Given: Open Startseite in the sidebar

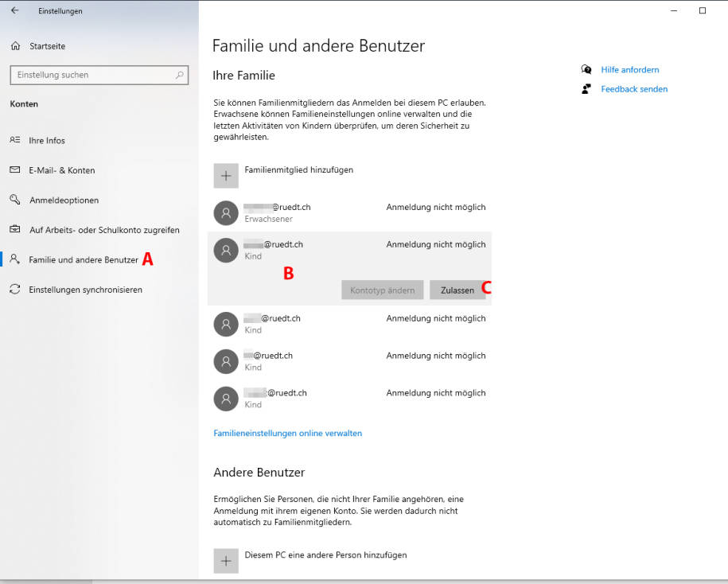Looking at the screenshot, I should click(48, 46).
